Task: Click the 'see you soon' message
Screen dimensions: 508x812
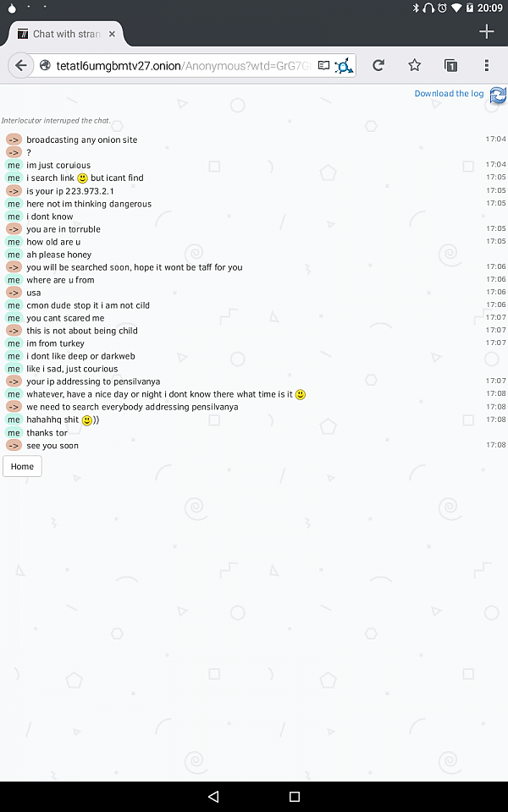Action: point(52,446)
